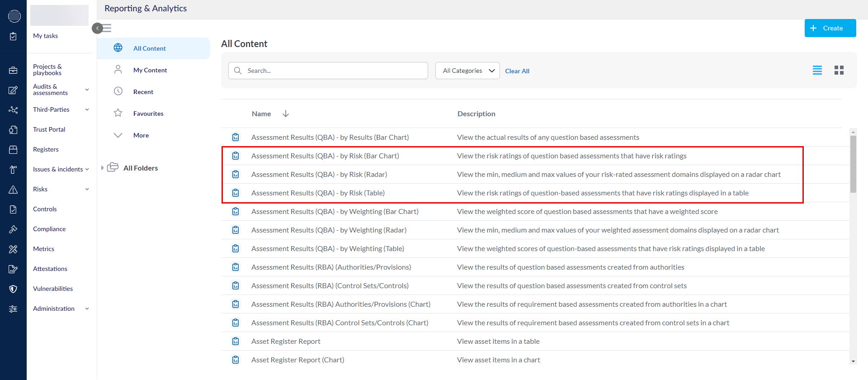Screen dimensions: 868x380
Task: Collapse the left navigation sidebar
Action: pos(97,28)
